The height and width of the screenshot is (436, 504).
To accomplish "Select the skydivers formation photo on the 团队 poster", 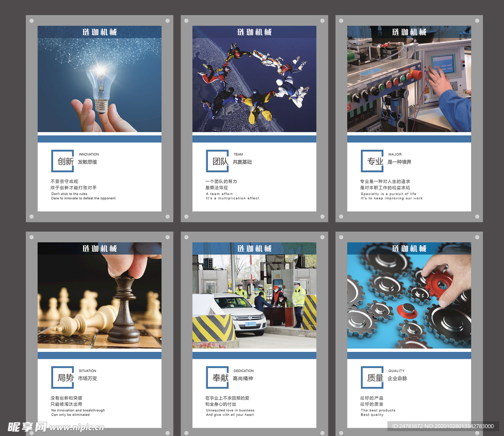I will coord(254,79).
